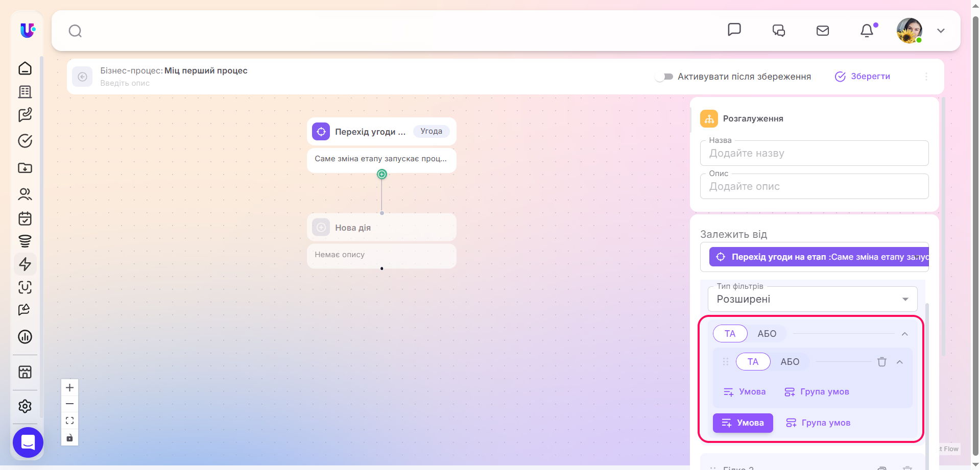Open the mail envelope icon
Screen dimensions: 980x470
click(x=823, y=31)
